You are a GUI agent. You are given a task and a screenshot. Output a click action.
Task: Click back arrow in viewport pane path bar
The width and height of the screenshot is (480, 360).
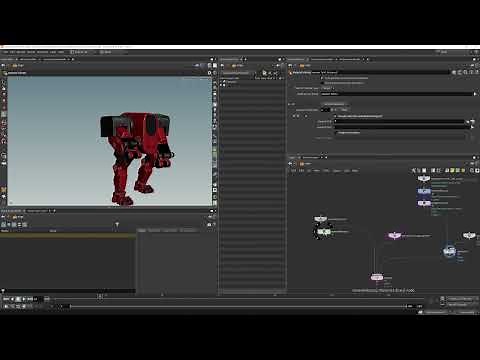pyautogui.click(x=3, y=66)
